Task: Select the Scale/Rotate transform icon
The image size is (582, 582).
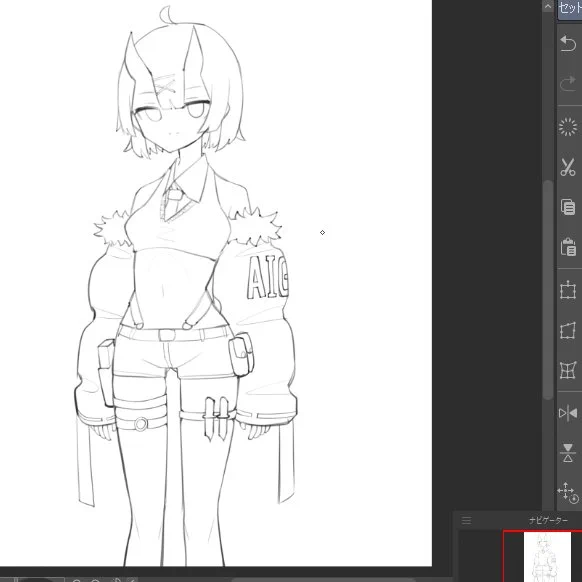Action: point(568,290)
